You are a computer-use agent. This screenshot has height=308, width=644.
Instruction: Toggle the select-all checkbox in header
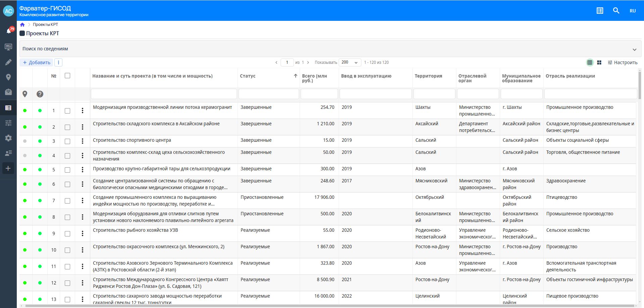67,76
